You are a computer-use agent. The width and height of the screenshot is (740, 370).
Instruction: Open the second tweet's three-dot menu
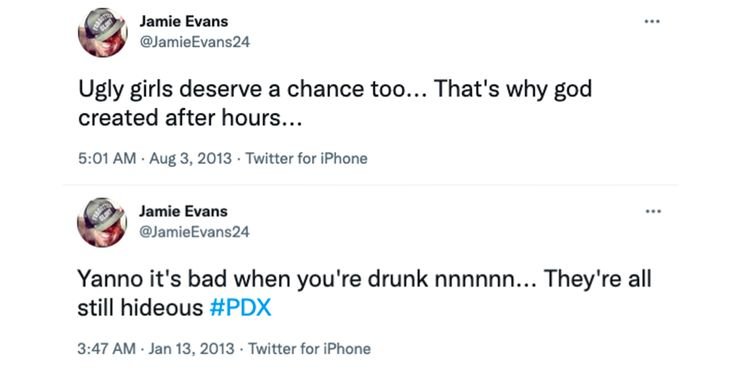pos(653,211)
